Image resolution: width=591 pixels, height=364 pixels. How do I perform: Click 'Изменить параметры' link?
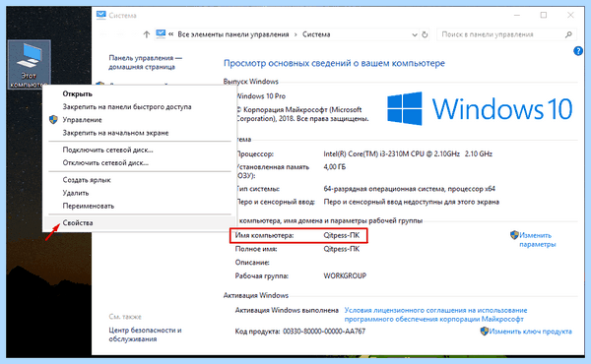[x=537, y=240]
